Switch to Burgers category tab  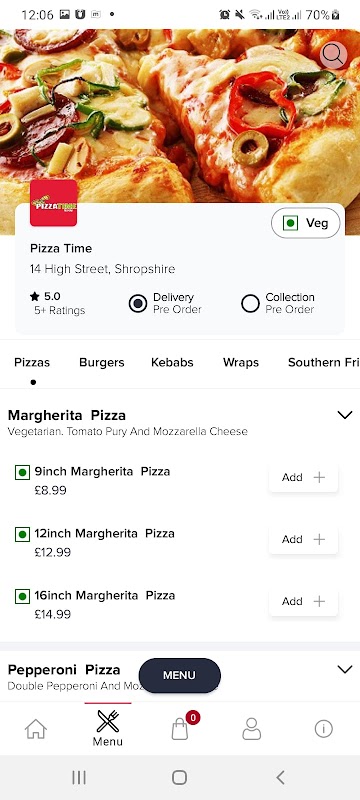tap(101, 362)
